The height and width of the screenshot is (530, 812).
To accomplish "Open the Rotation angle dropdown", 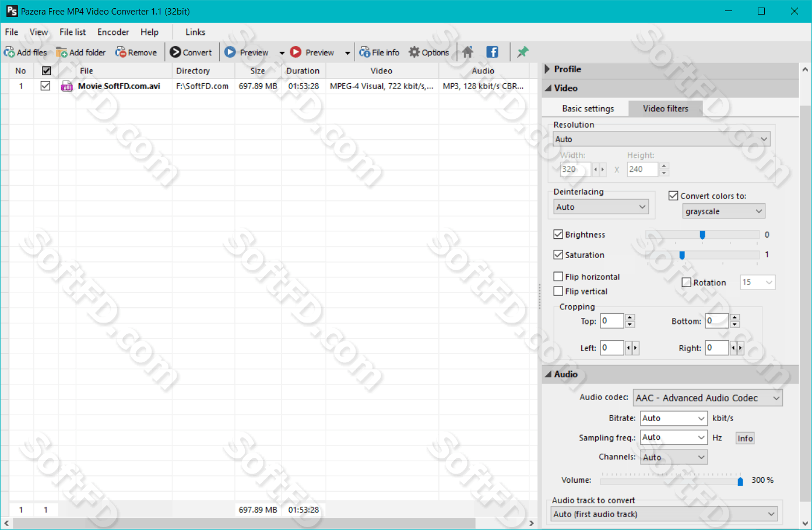I will 757,282.
